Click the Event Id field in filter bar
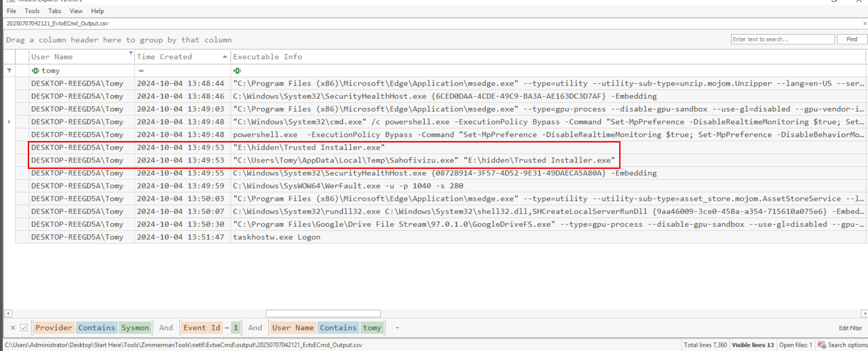This screenshot has width=868, height=351. (x=202, y=328)
